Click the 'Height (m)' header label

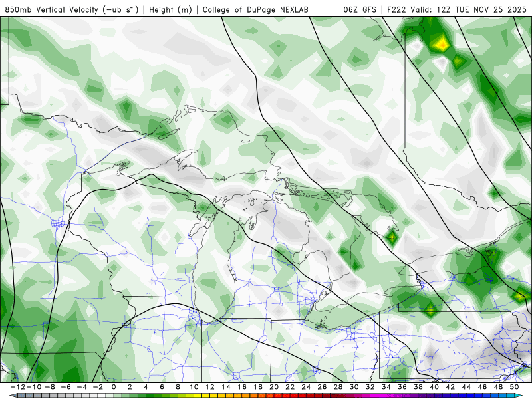pyautogui.click(x=170, y=10)
